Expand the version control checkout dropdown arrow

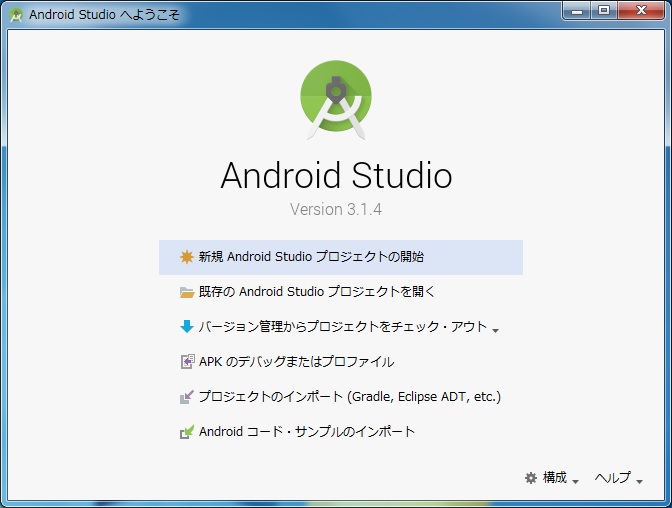495,331
